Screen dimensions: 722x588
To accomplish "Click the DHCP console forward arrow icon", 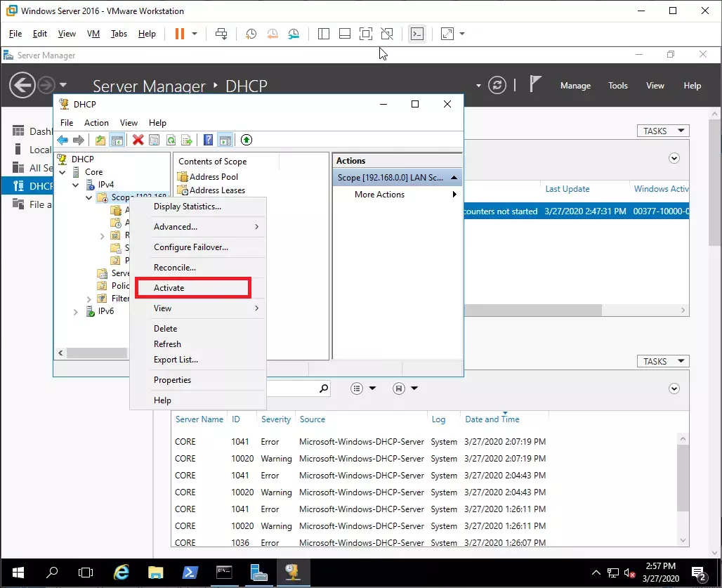I will [x=79, y=140].
